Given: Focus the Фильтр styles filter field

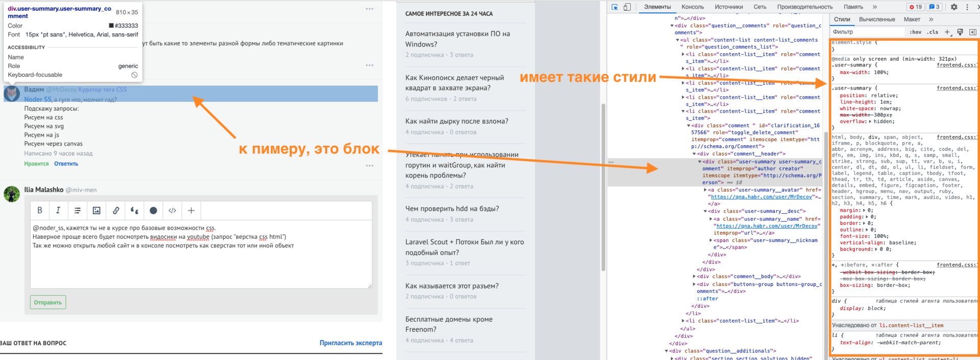Looking at the screenshot, I should click(868, 32).
